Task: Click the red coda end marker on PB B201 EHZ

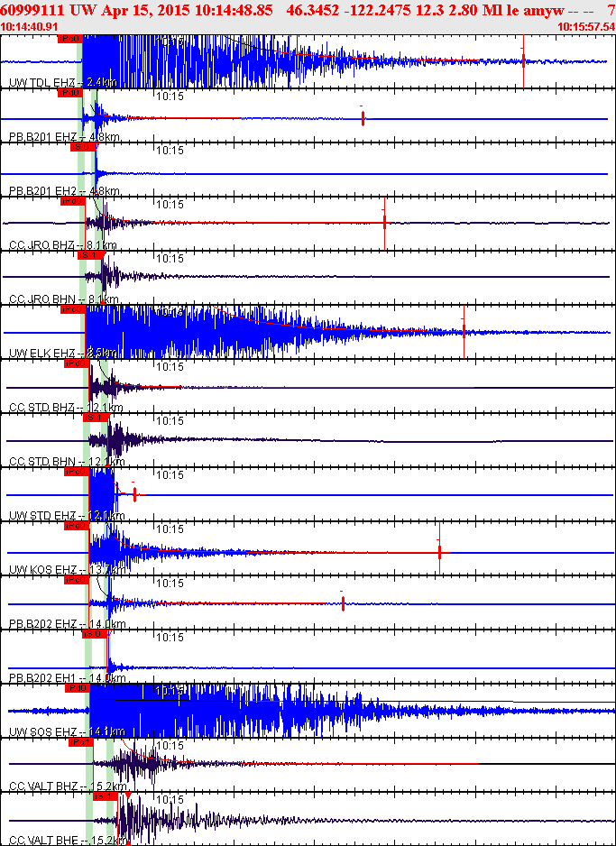Action: click(x=363, y=118)
